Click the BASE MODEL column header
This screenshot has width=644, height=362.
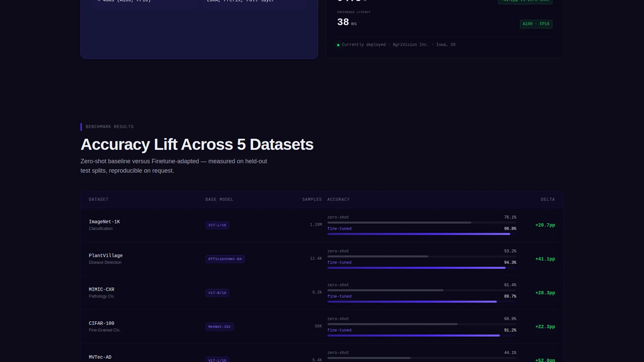pyautogui.click(x=219, y=199)
